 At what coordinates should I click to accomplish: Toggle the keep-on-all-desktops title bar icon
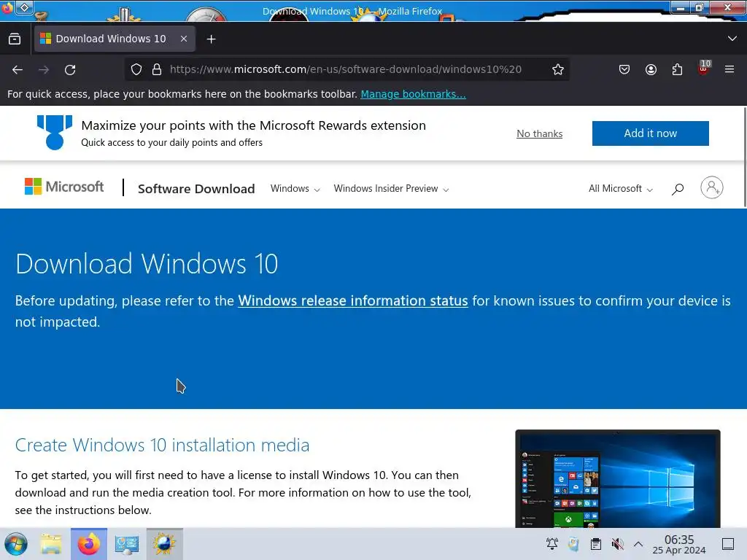point(24,7)
